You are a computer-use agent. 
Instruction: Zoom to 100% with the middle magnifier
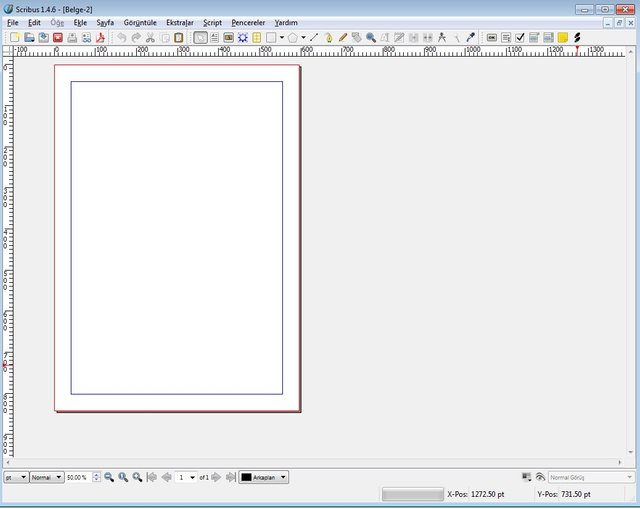123,477
